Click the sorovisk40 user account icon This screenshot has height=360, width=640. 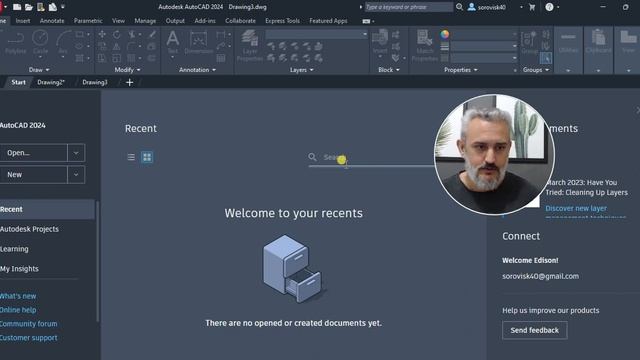(471, 7)
